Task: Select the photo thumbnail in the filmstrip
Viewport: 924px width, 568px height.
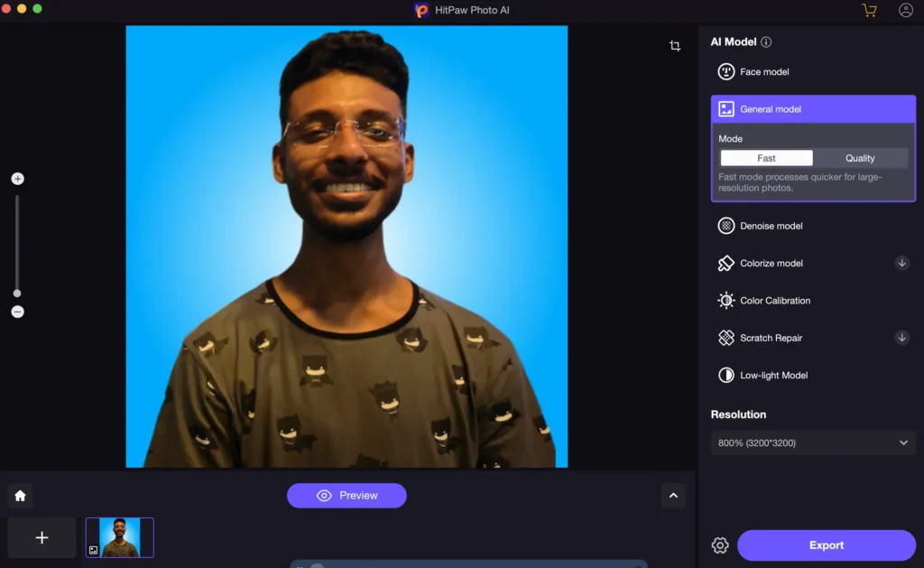Action: coord(119,537)
